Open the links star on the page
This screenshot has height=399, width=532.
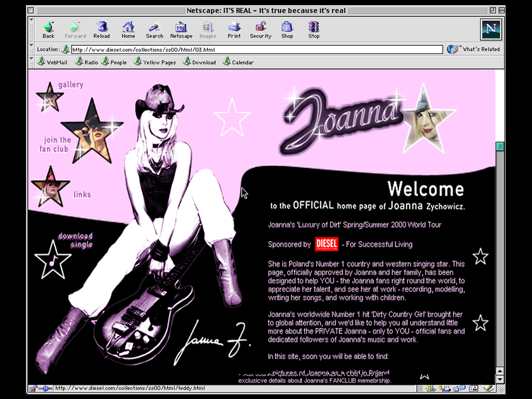(x=50, y=187)
